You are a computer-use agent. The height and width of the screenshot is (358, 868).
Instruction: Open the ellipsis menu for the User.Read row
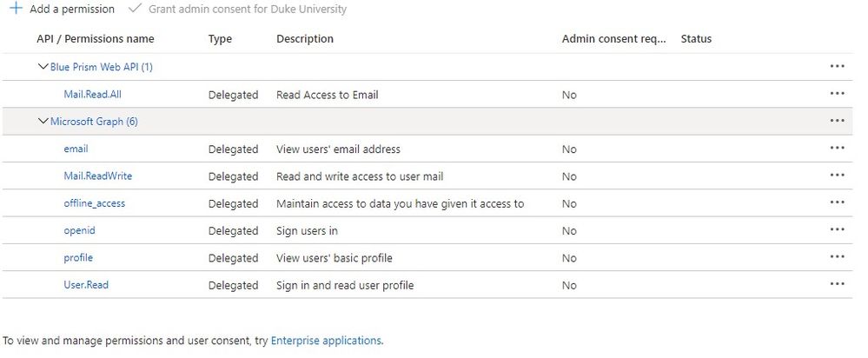pos(837,284)
